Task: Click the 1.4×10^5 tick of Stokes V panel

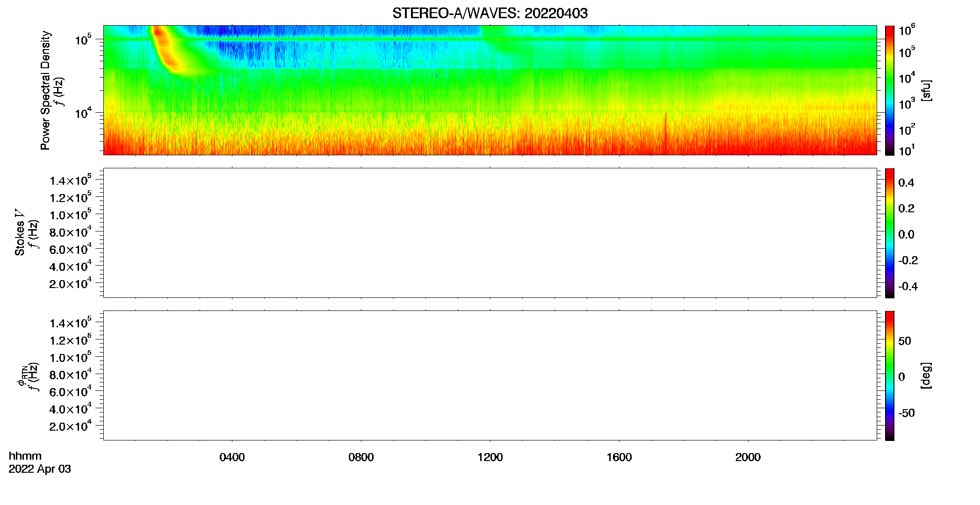Action: click(71, 180)
